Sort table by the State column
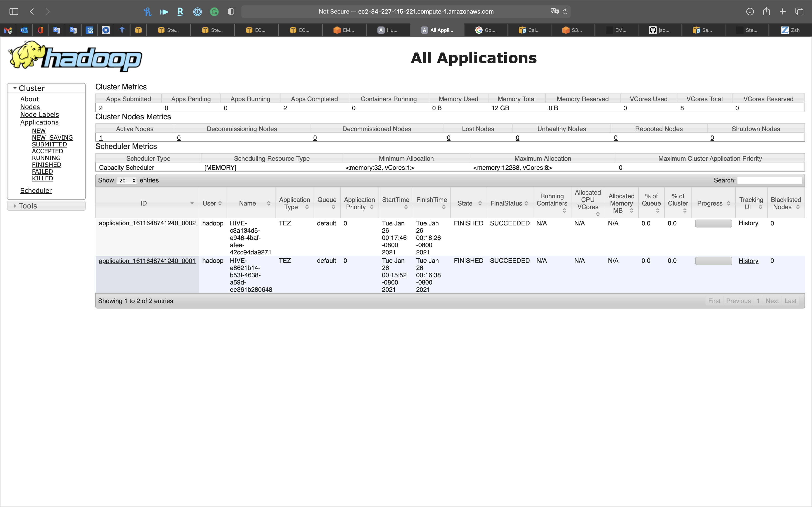This screenshot has width=812, height=507. tap(468, 203)
